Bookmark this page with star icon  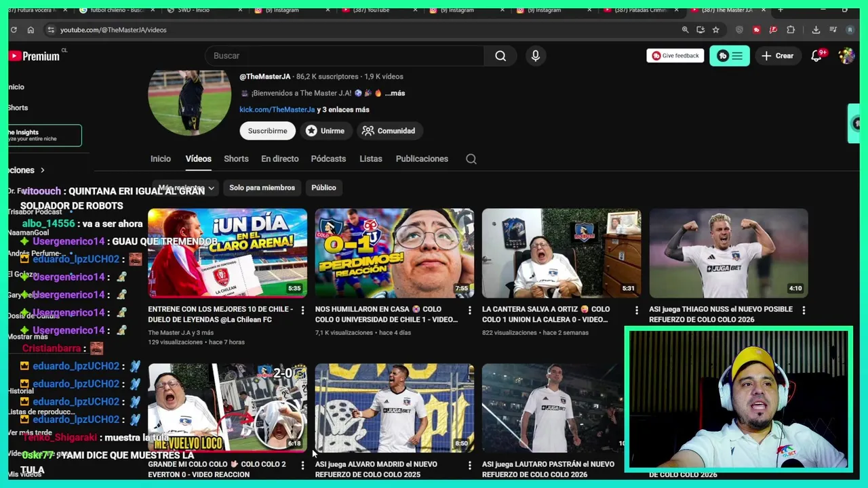[x=715, y=30]
